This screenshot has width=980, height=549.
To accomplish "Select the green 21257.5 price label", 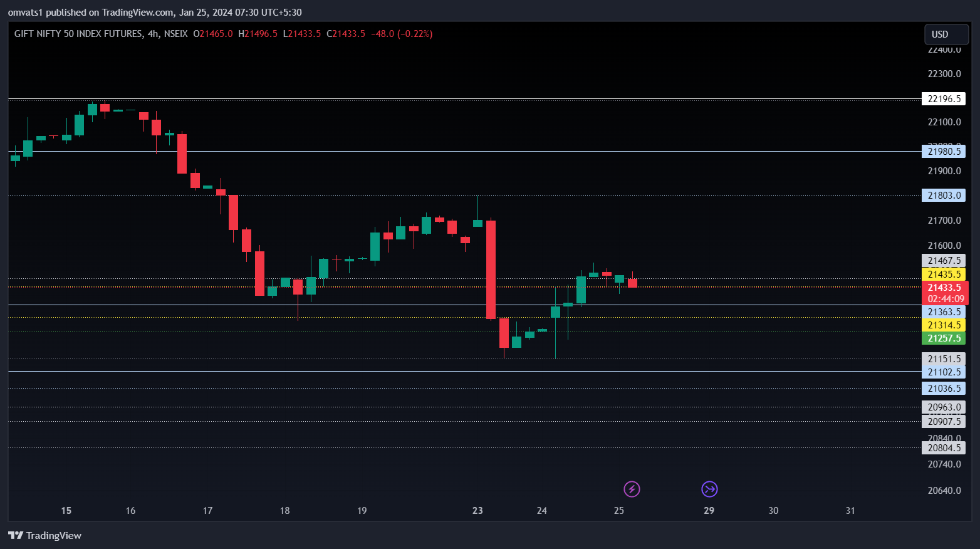I will click(944, 338).
